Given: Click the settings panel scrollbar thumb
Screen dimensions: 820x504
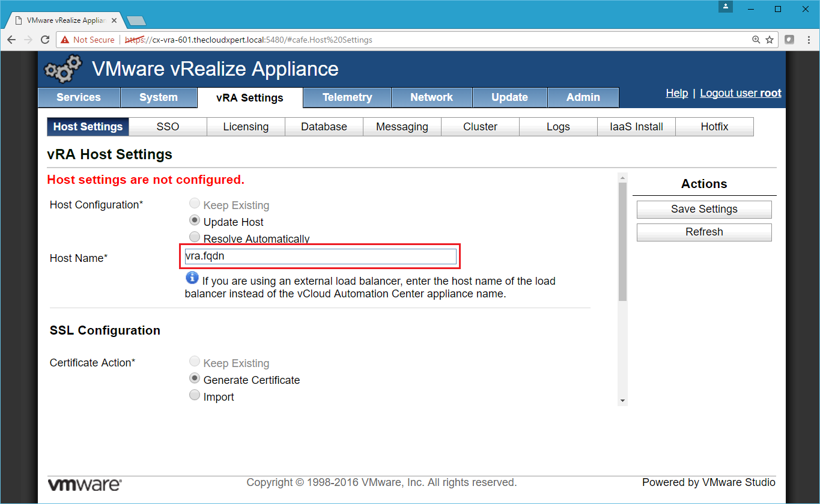Looking at the screenshot, I should (x=622, y=240).
